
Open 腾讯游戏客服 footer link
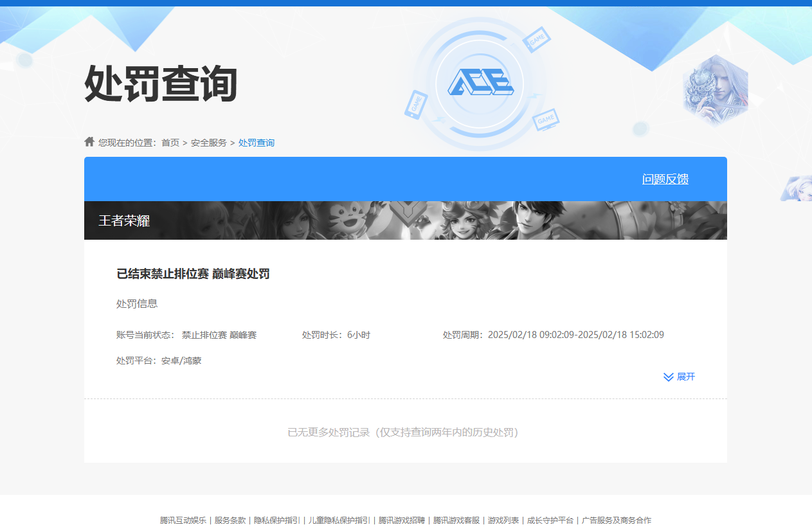pyautogui.click(x=456, y=520)
